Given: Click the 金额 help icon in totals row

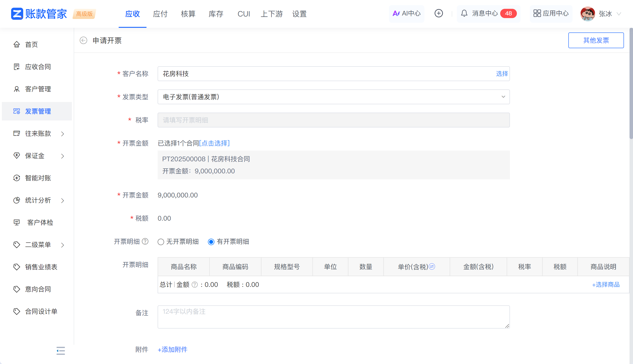Looking at the screenshot, I should coord(194,285).
